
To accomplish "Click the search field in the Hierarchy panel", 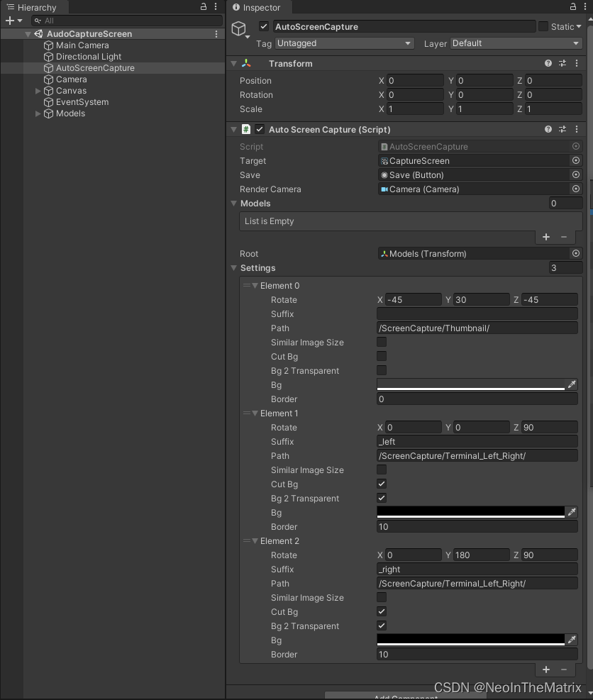I will (x=128, y=20).
